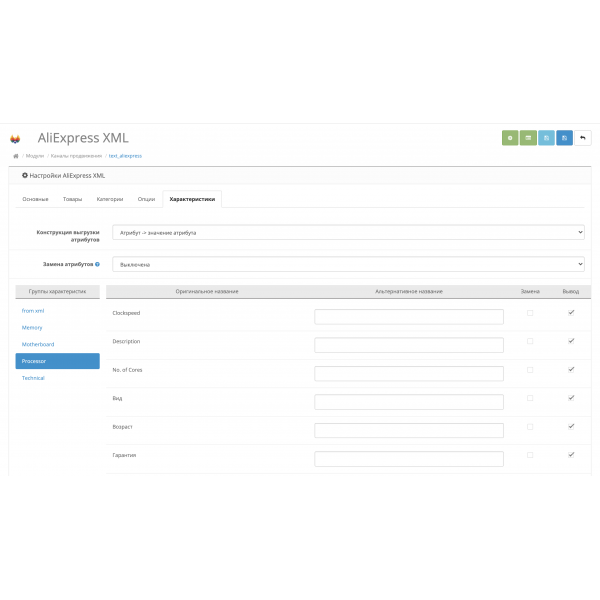Open the from xml attribute group
This screenshot has height=600, width=600.
(x=33, y=311)
